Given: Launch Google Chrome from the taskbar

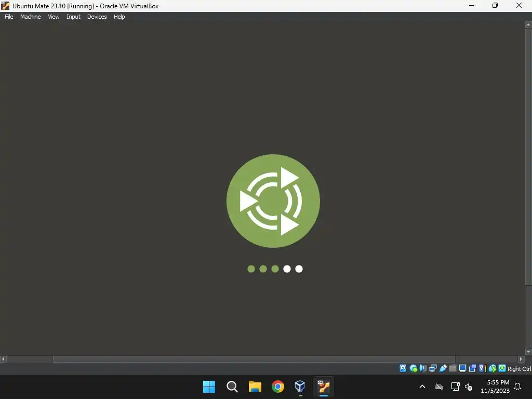Looking at the screenshot, I should pos(278,387).
